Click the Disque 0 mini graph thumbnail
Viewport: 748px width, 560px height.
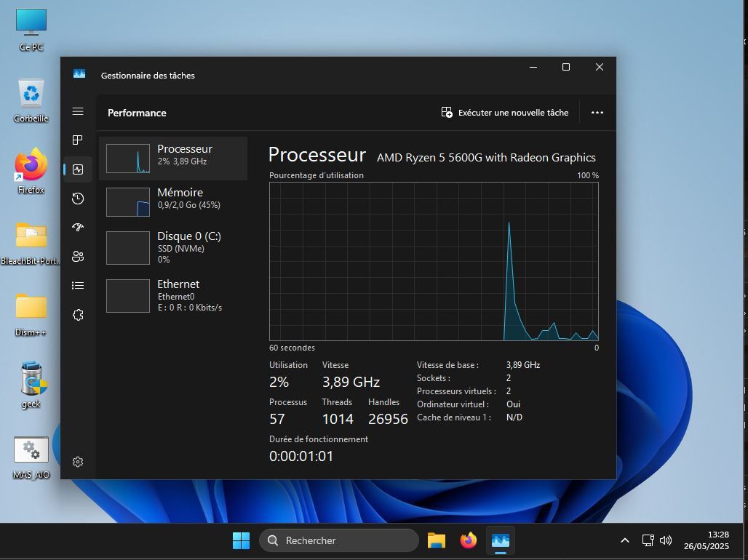point(128,248)
